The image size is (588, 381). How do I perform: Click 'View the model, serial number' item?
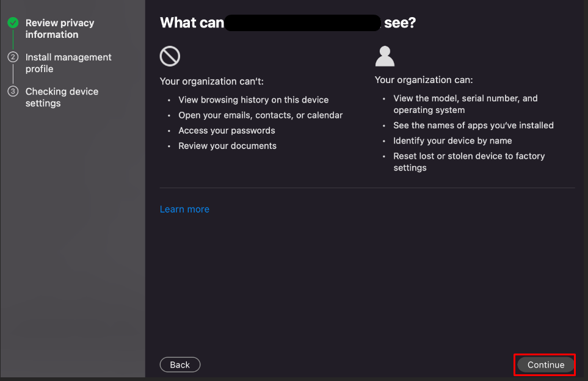465,104
